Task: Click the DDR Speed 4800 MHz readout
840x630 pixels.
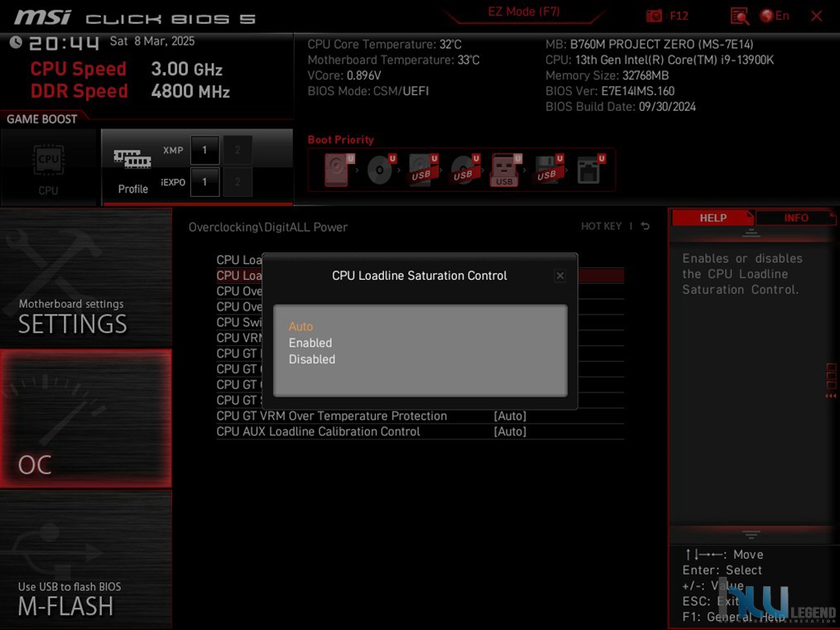Action: point(130,91)
